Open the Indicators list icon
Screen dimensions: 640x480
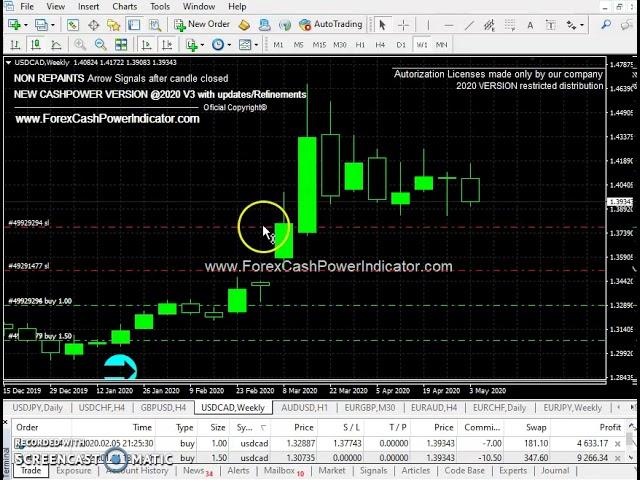coord(191,44)
